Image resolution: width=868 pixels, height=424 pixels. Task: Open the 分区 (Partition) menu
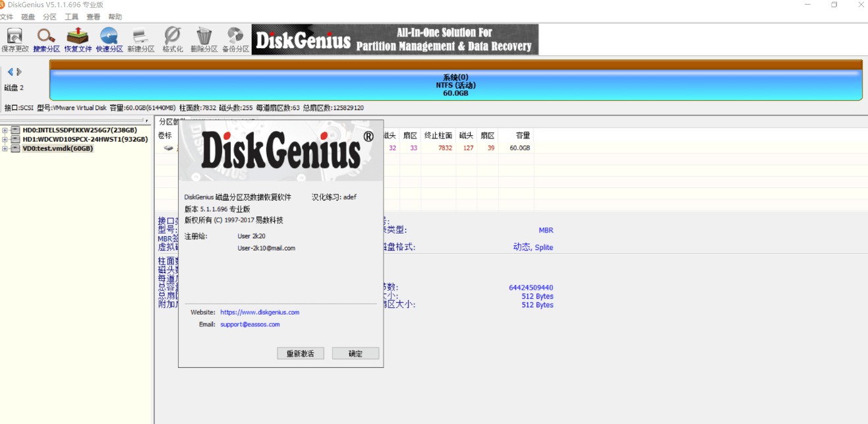click(x=50, y=16)
